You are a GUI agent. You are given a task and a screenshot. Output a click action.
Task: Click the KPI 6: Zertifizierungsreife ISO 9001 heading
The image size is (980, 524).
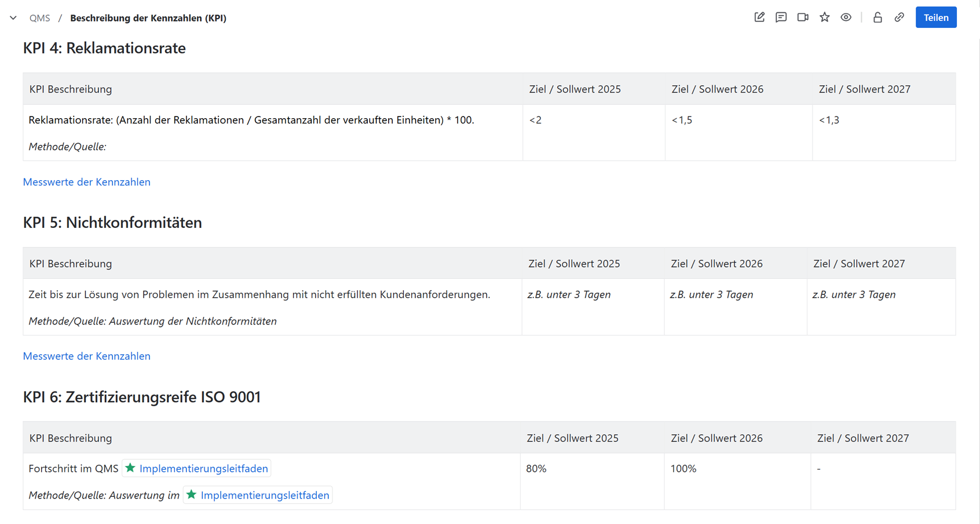tap(142, 397)
